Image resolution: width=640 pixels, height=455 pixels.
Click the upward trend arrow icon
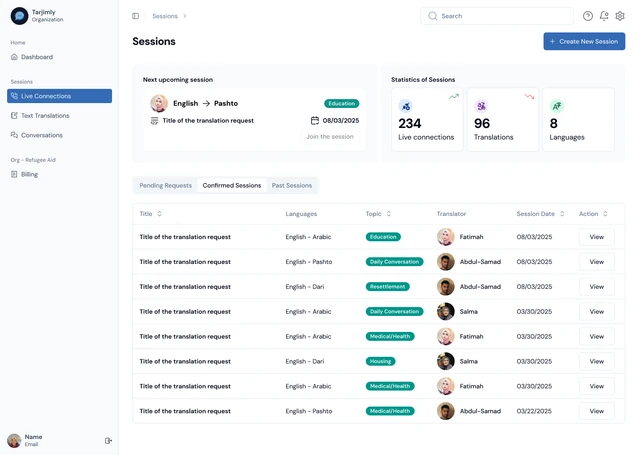(454, 96)
